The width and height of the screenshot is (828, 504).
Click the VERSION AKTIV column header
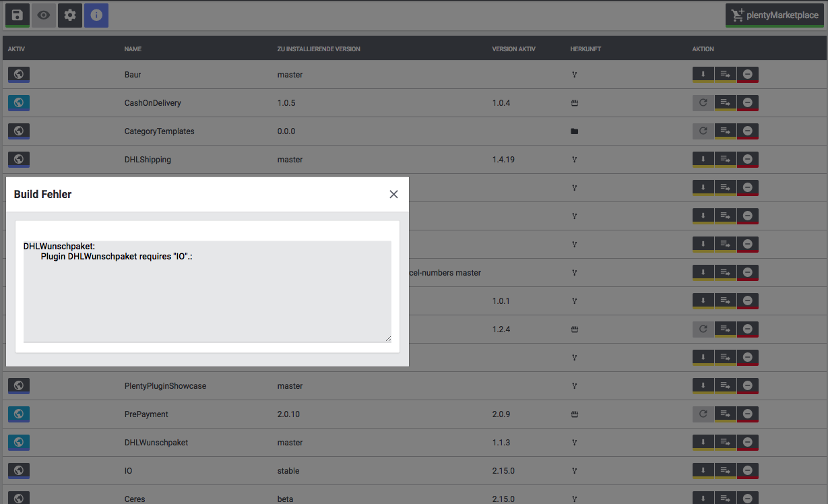point(514,49)
